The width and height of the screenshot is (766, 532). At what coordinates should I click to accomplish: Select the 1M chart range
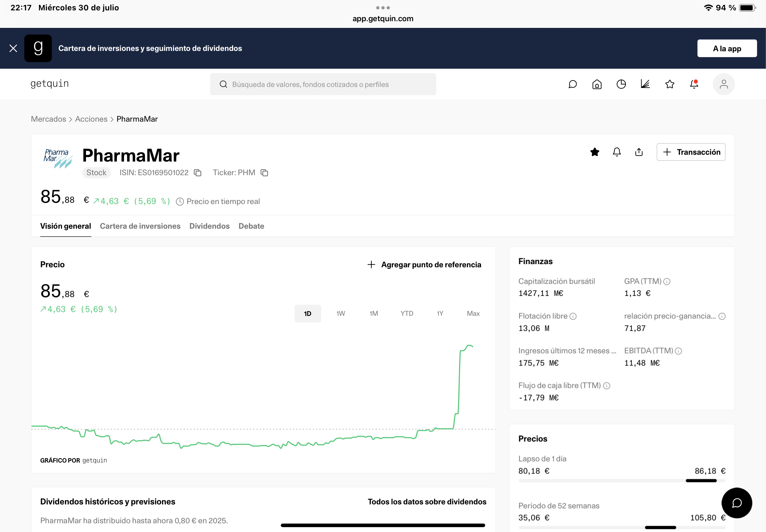click(x=374, y=313)
